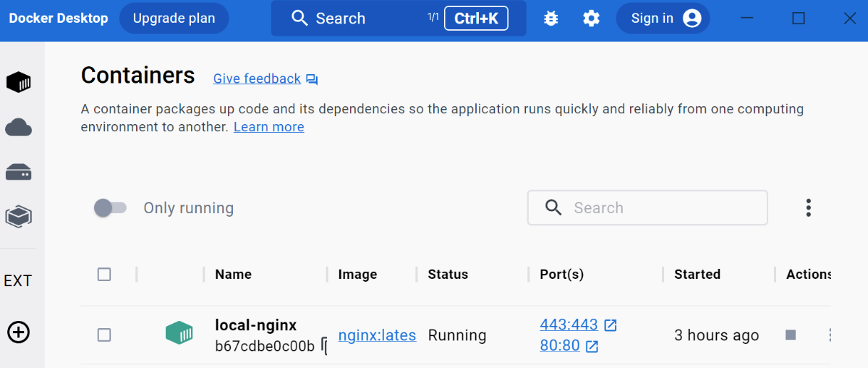Maximize the Docker Desktop window
The image size is (868, 368).
[799, 19]
